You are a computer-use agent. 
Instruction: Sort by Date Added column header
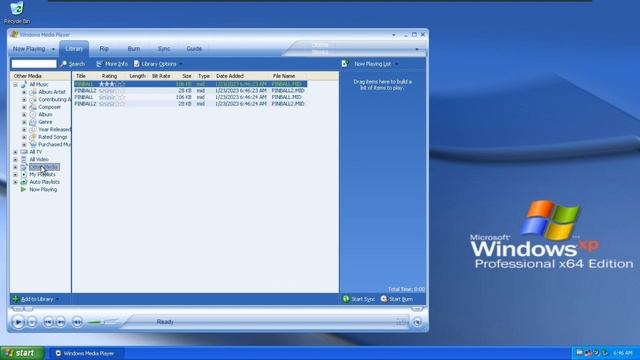pos(230,76)
